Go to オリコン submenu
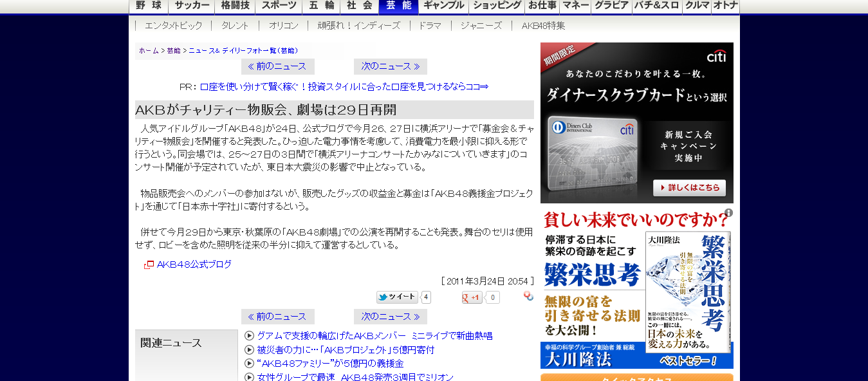The image size is (868, 381). (284, 26)
